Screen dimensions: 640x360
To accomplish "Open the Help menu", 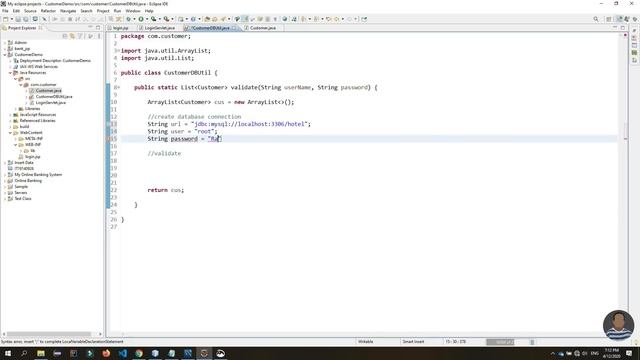I will pos(149,11).
